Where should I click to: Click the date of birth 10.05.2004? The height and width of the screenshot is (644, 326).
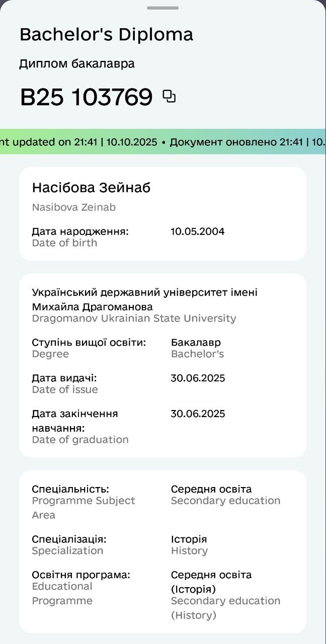[x=197, y=231]
